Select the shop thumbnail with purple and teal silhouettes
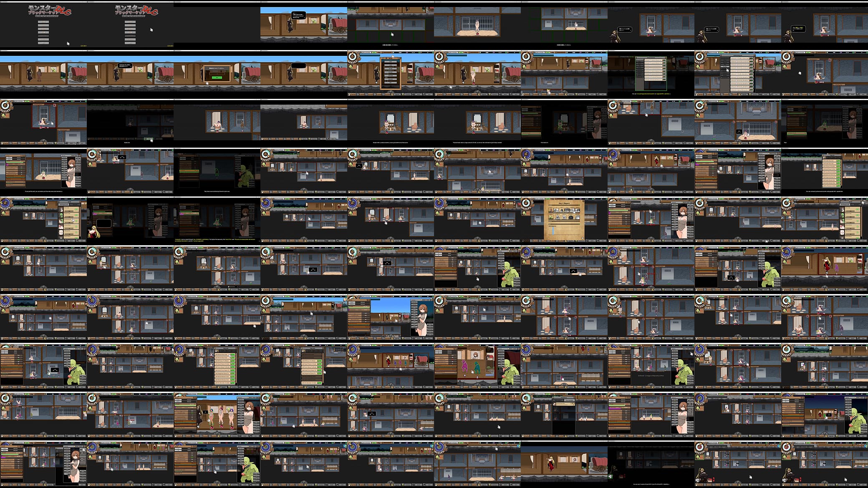Screen dimensions: 868x488 (477, 366)
